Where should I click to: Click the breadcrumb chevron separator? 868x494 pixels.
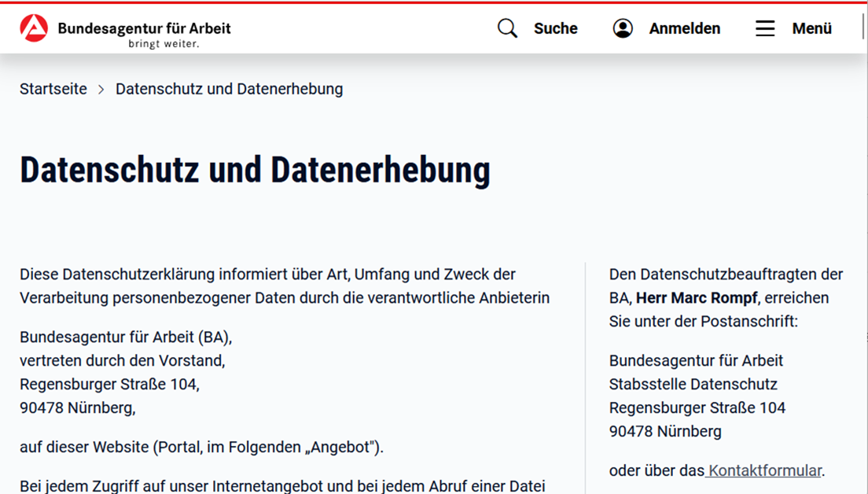[101, 89]
